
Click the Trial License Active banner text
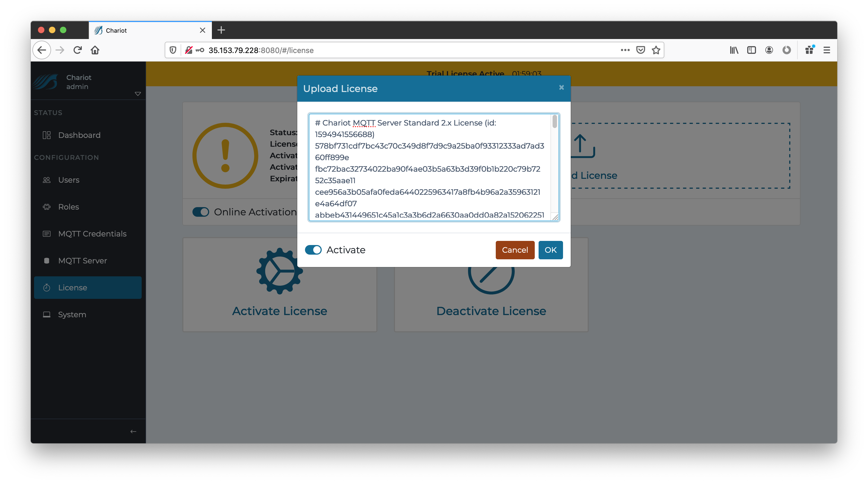(x=465, y=74)
